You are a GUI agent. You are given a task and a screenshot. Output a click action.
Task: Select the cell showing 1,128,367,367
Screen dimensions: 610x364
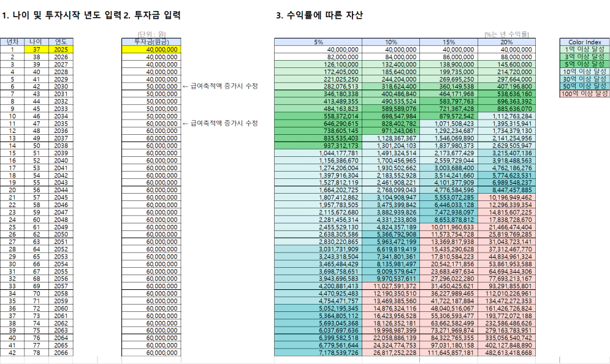click(x=391, y=138)
